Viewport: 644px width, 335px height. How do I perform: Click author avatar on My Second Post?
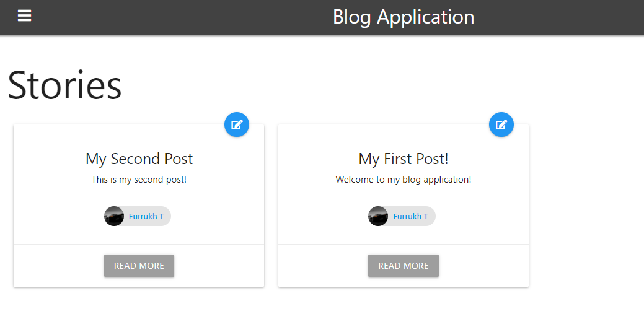pos(114,216)
